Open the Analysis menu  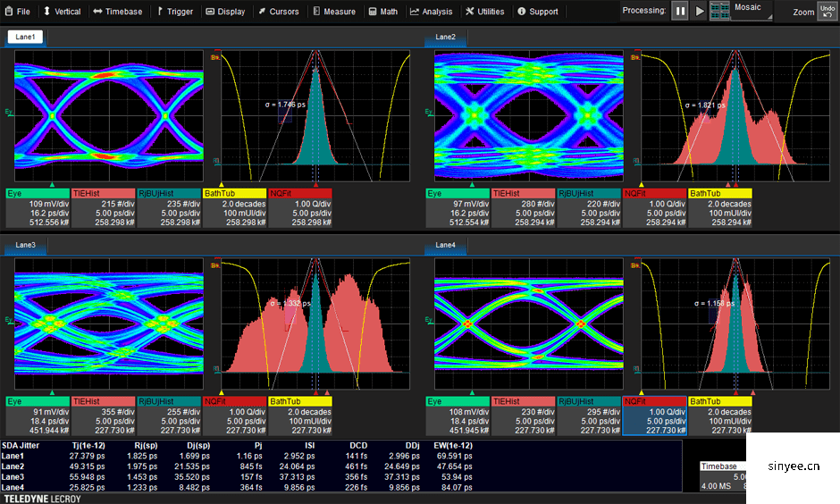pos(432,12)
